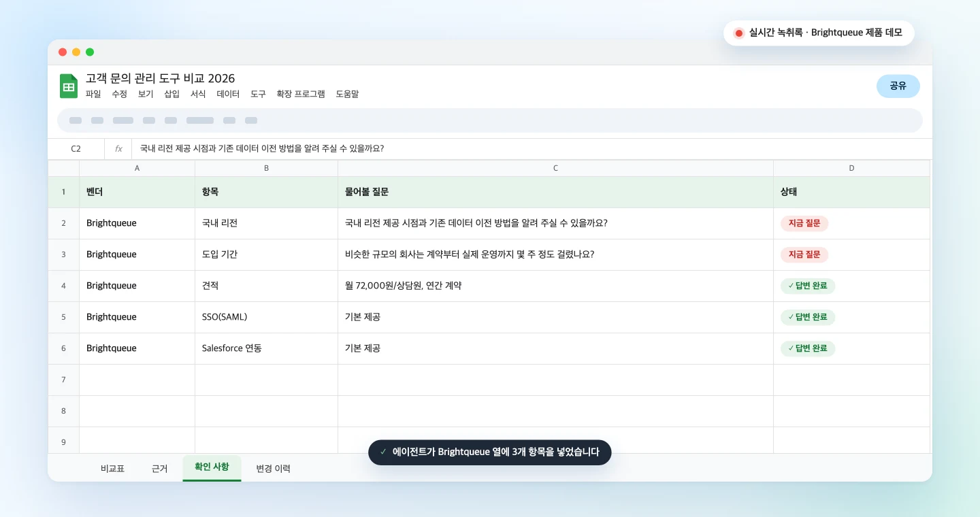Click the 벤더 header cell

click(x=137, y=192)
